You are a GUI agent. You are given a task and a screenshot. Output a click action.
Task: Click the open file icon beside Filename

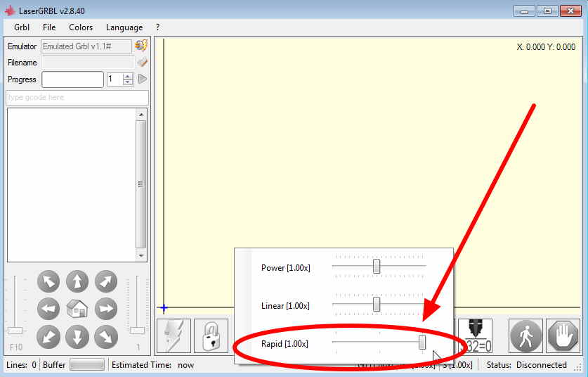pos(142,63)
